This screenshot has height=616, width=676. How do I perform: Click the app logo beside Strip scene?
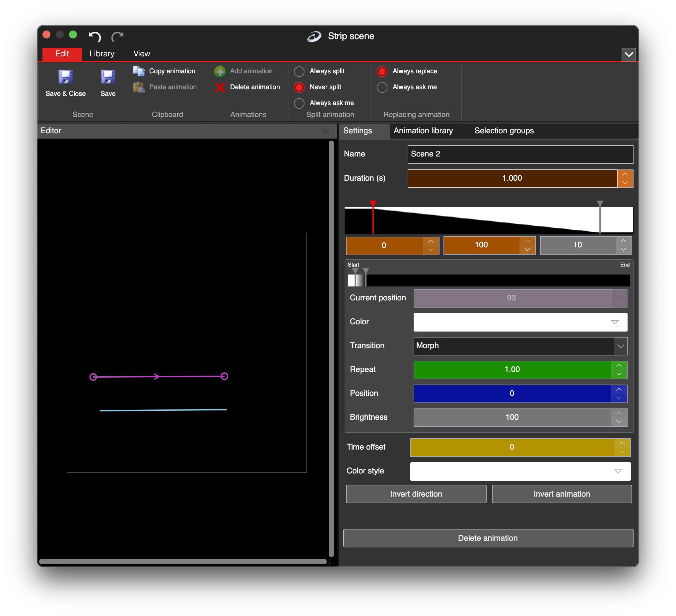click(314, 36)
